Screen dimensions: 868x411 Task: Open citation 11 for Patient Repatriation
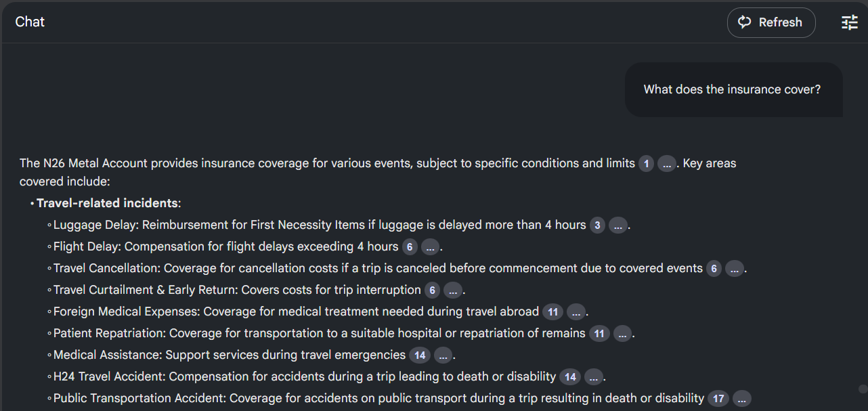(x=599, y=334)
